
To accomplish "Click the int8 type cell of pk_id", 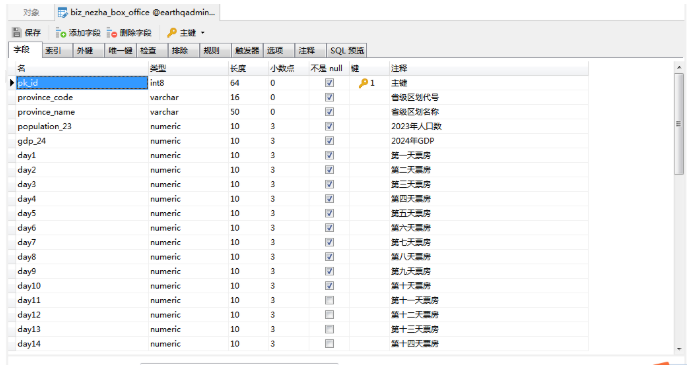I will [x=188, y=83].
